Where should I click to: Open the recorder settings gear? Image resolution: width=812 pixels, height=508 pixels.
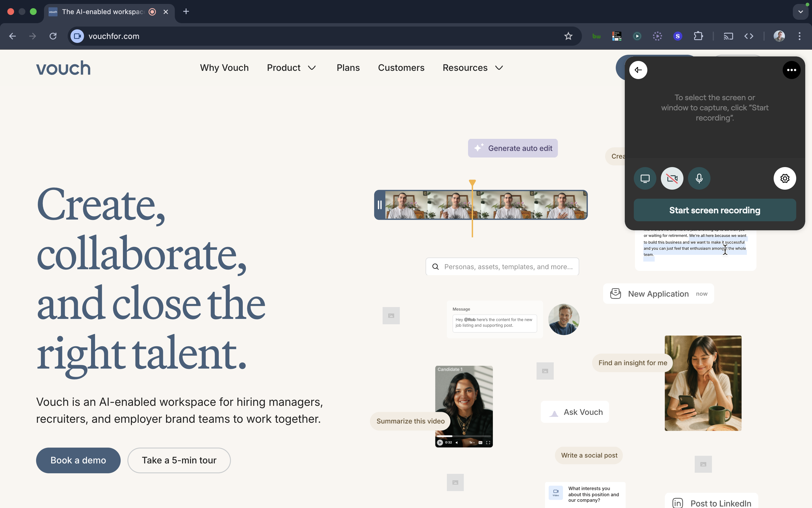pos(785,178)
